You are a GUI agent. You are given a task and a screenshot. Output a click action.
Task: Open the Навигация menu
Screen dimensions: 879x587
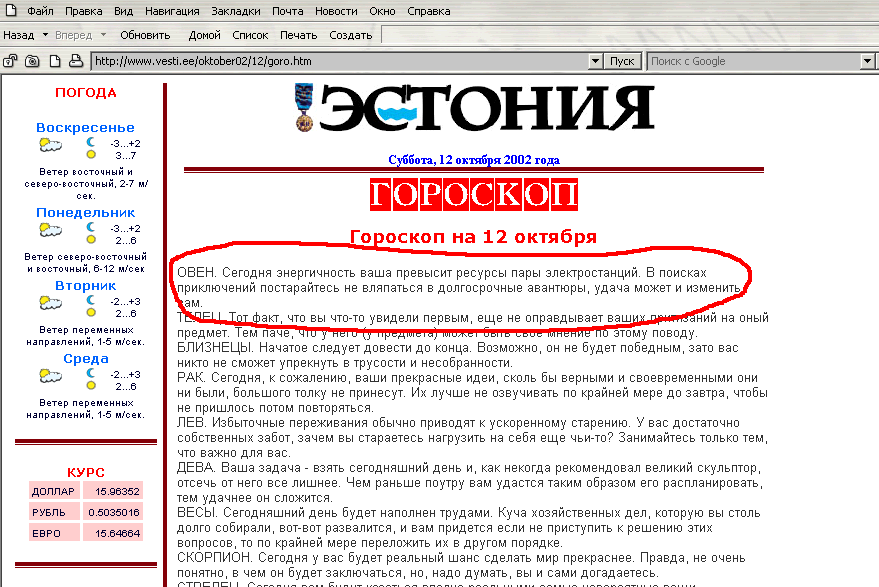click(172, 11)
